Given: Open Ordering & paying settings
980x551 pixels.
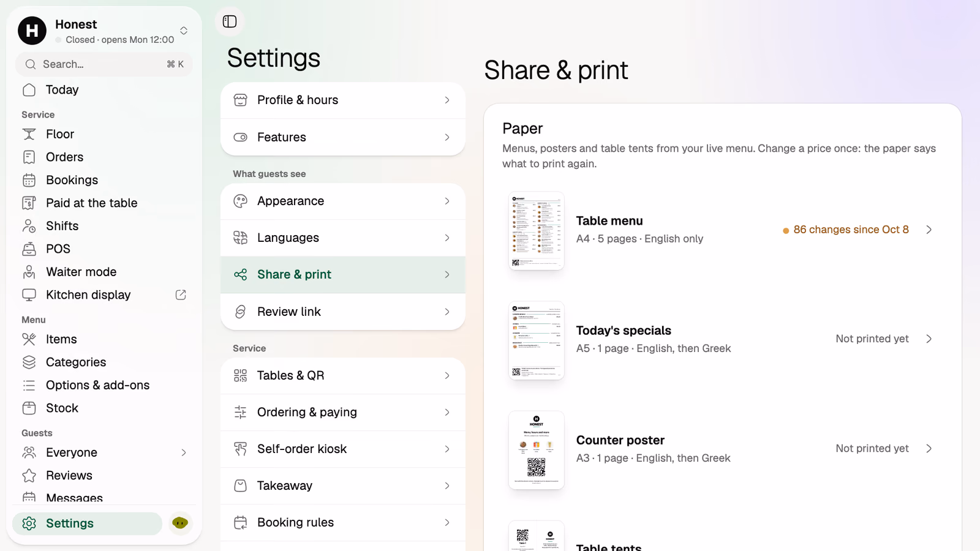Looking at the screenshot, I should pyautogui.click(x=343, y=412).
